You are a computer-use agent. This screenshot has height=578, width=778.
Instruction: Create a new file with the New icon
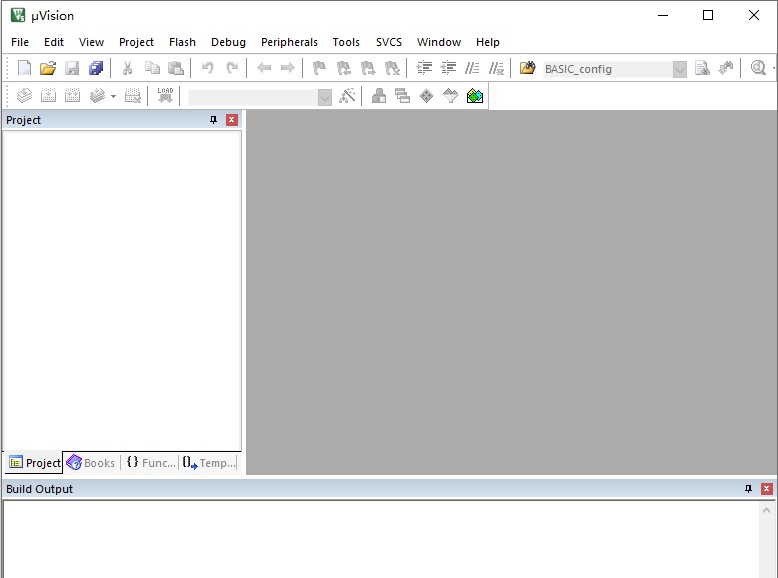coord(24,68)
